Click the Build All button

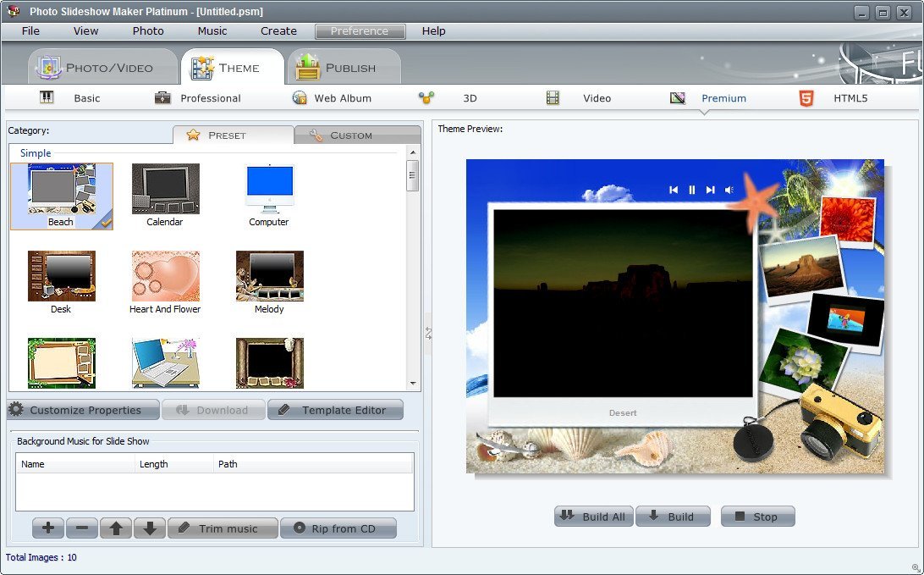593,516
